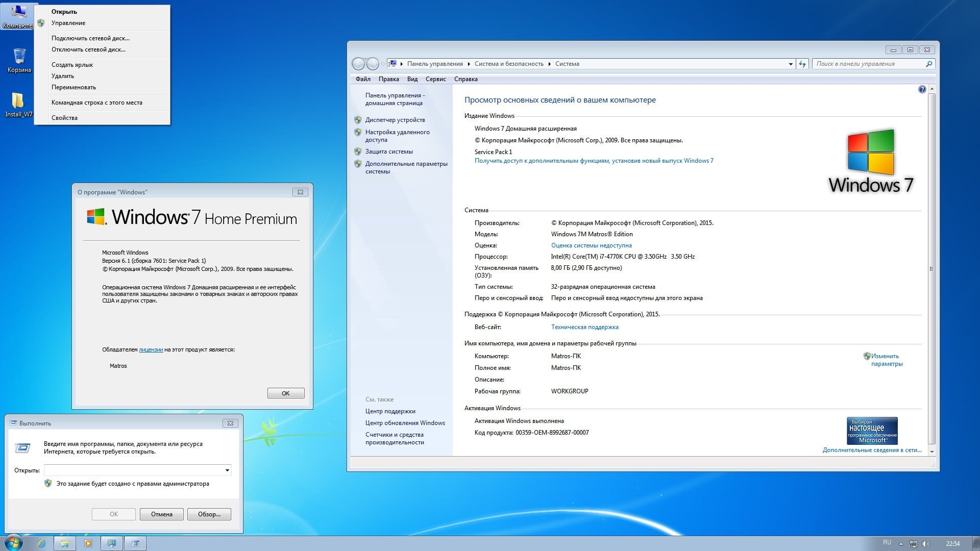Click Управление in the context menu

[68, 23]
